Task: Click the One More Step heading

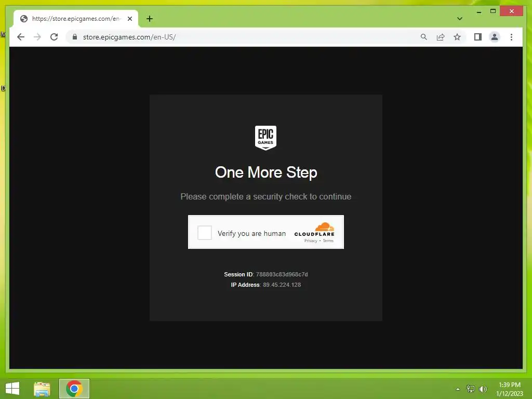Action: 266,172
